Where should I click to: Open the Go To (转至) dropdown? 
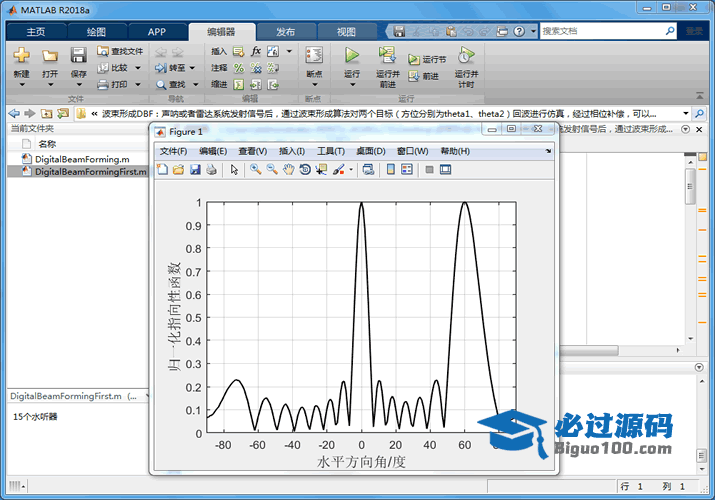192,68
